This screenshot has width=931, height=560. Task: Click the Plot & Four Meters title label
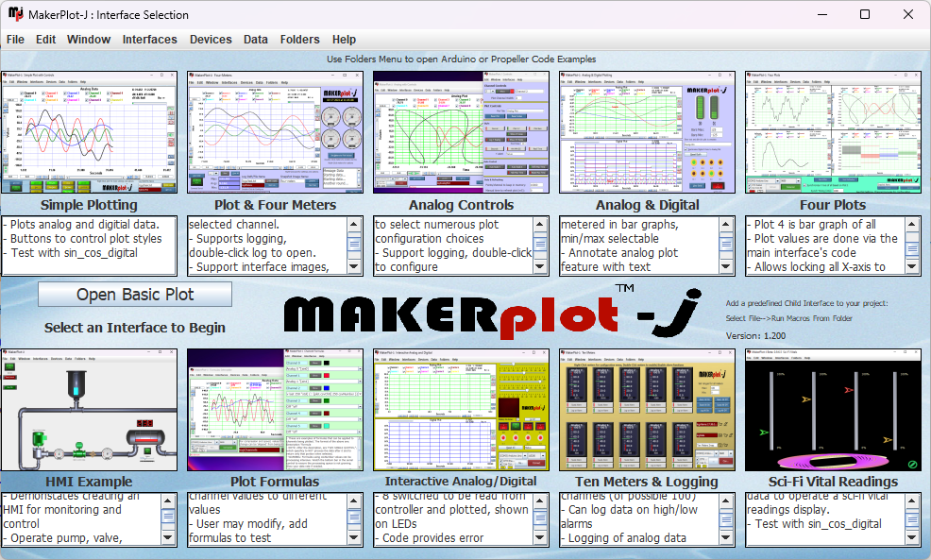(275, 205)
